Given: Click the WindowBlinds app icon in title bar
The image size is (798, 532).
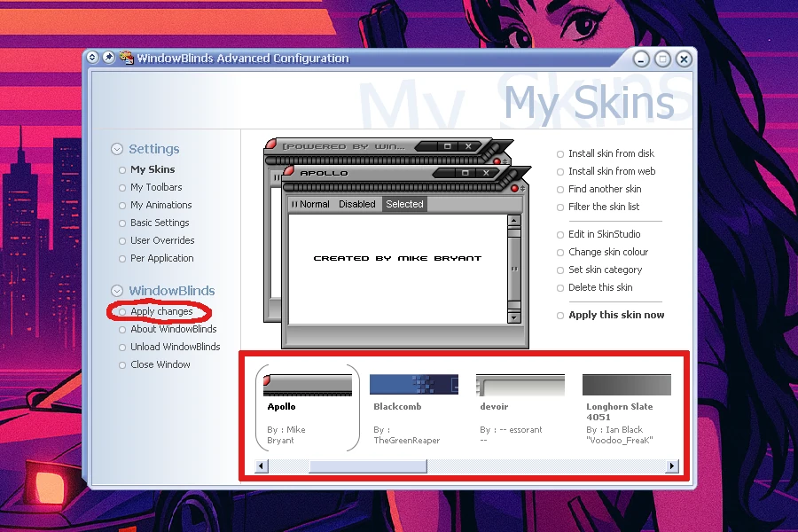Looking at the screenshot, I should (126, 58).
